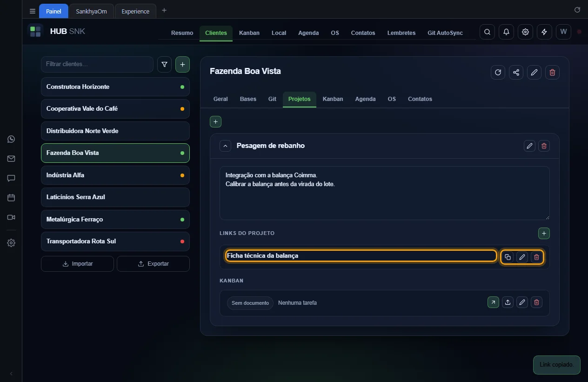Viewport: 588px width, 382px height.
Task: Open the mail icon in the sidebar
Action: (x=11, y=159)
